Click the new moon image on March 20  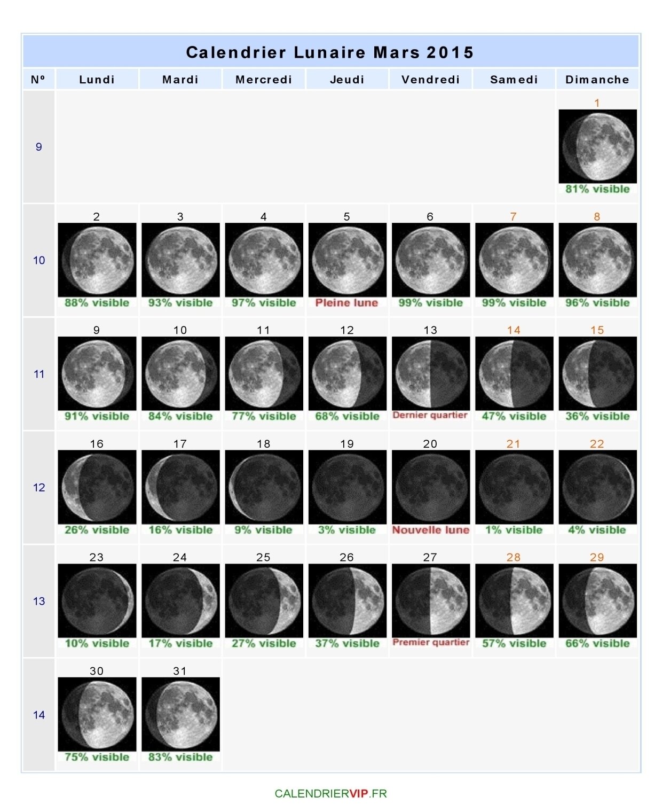click(x=431, y=487)
